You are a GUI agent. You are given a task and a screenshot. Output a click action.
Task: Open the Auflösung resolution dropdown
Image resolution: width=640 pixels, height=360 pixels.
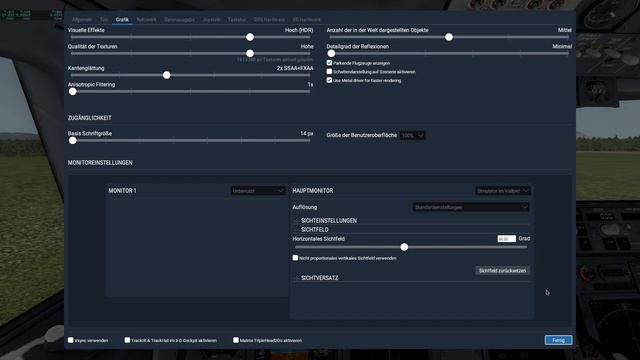pos(471,207)
